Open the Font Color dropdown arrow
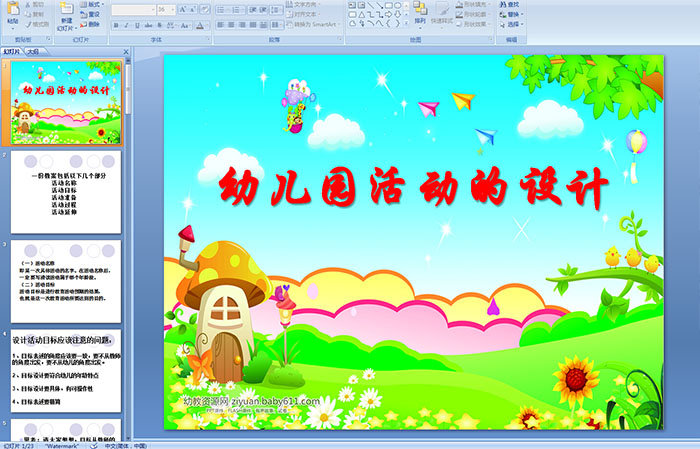This screenshot has height=449, width=700. point(207,25)
